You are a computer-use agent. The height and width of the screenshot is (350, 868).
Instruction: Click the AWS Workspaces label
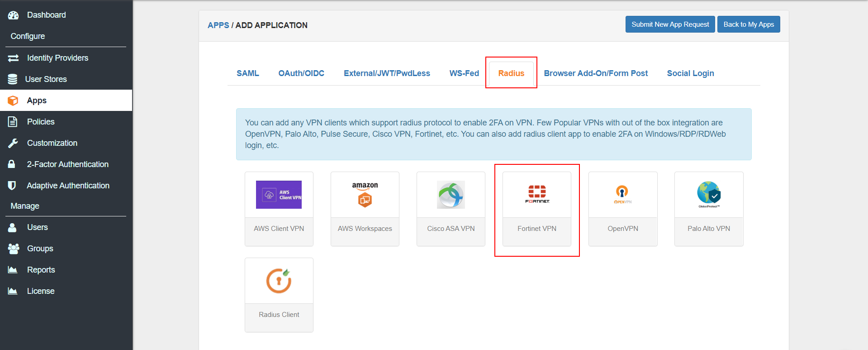pyautogui.click(x=365, y=229)
